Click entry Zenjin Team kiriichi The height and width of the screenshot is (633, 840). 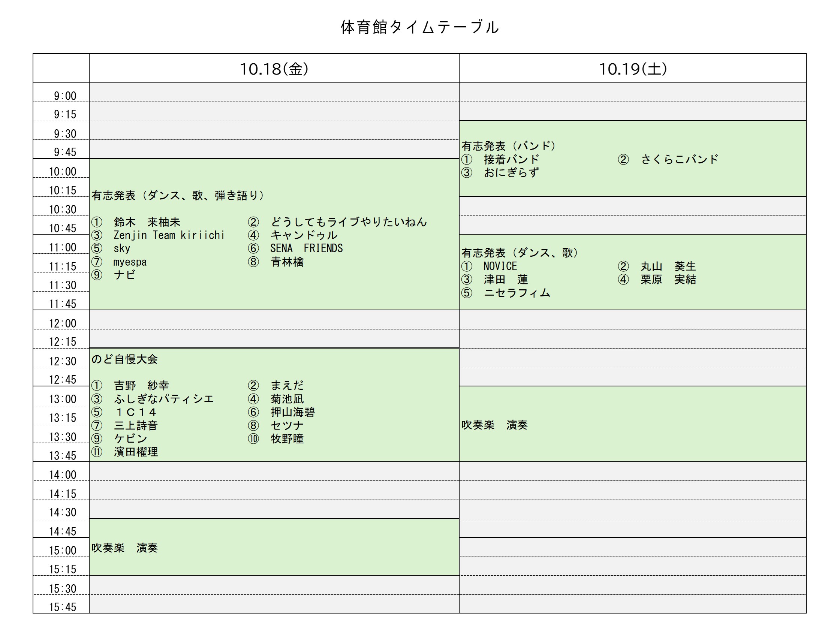point(169,235)
